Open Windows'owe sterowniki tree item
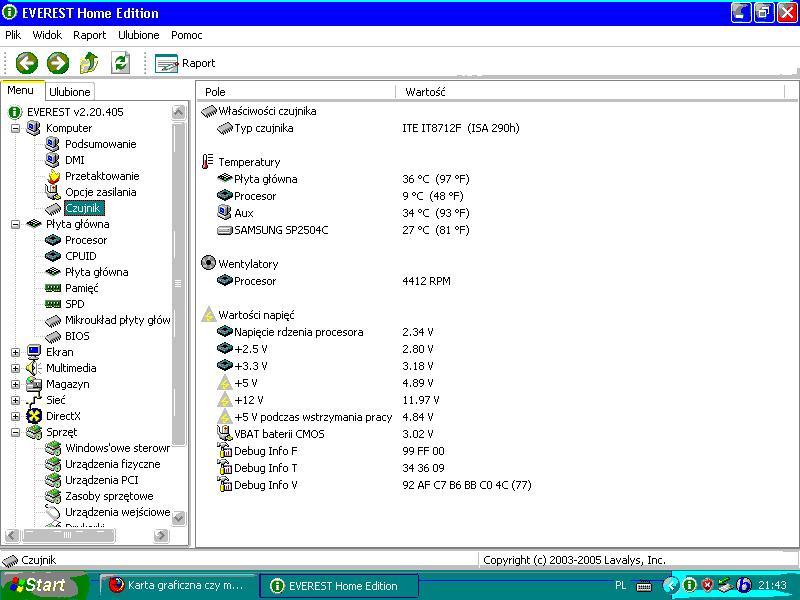This screenshot has height=600, width=800. click(x=117, y=448)
